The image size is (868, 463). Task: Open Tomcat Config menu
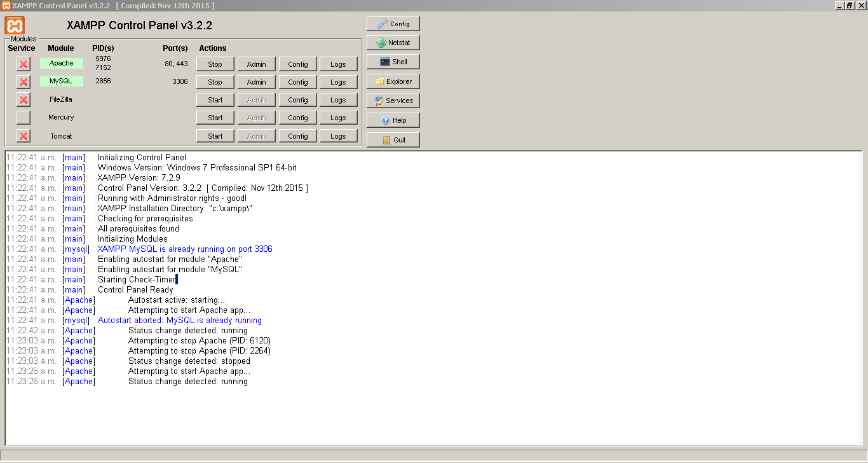(297, 136)
